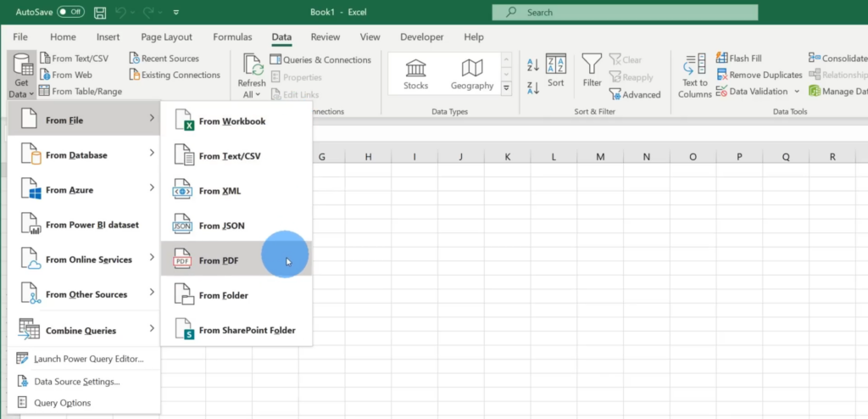Click From Table/Range in the ribbon

pos(81,92)
